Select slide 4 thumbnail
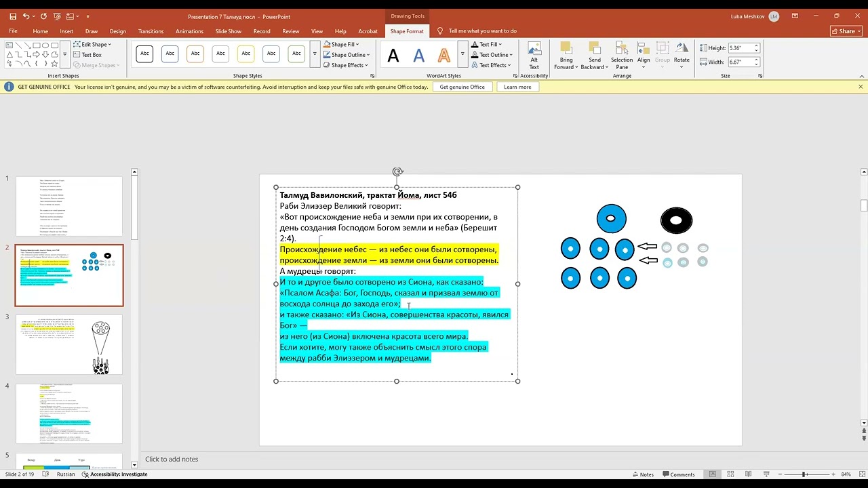 click(x=69, y=413)
